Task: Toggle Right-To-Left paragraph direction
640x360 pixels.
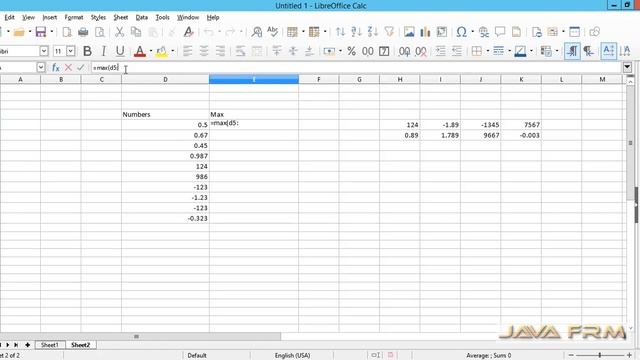Action: pyautogui.click(x=588, y=51)
